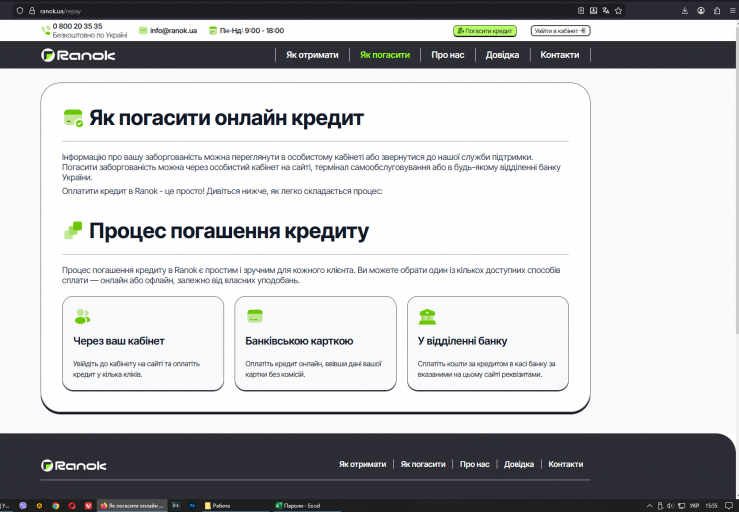The image size is (739, 512).
Task: Click the green envelope email icon
Action: pyautogui.click(x=143, y=31)
